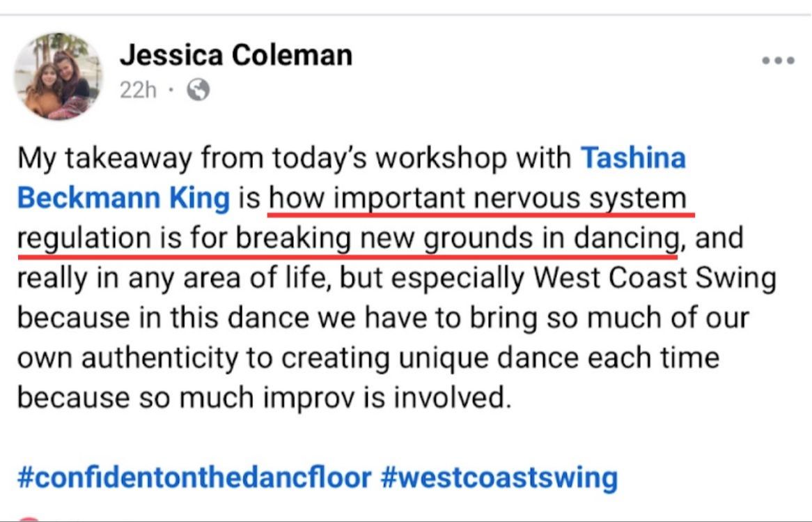
Task: Click the sentence 'because so much improv is involved.'
Action: click(x=265, y=398)
